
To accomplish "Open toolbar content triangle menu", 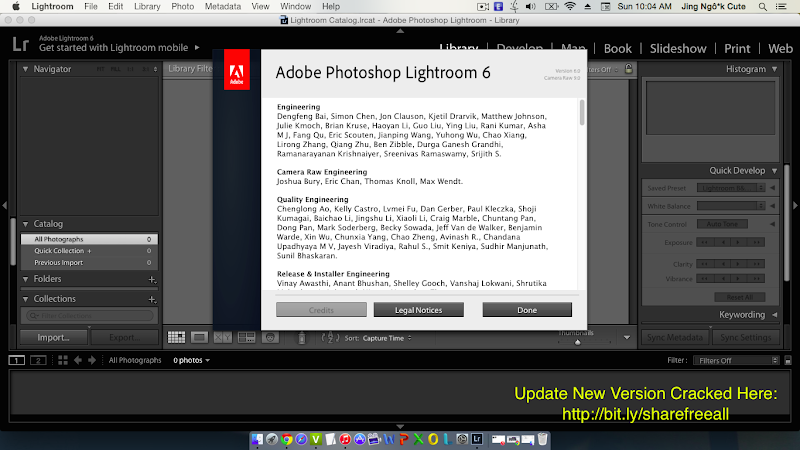I will point(627,337).
